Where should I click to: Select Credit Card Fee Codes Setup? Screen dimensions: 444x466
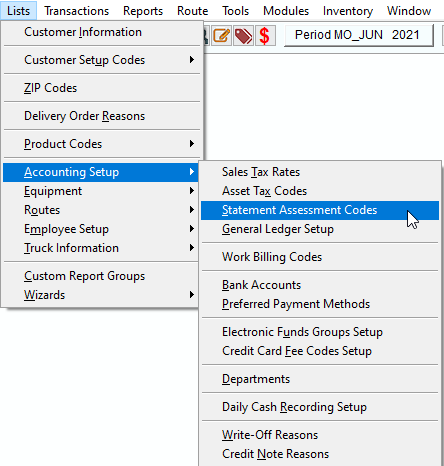pyautogui.click(x=320, y=351)
